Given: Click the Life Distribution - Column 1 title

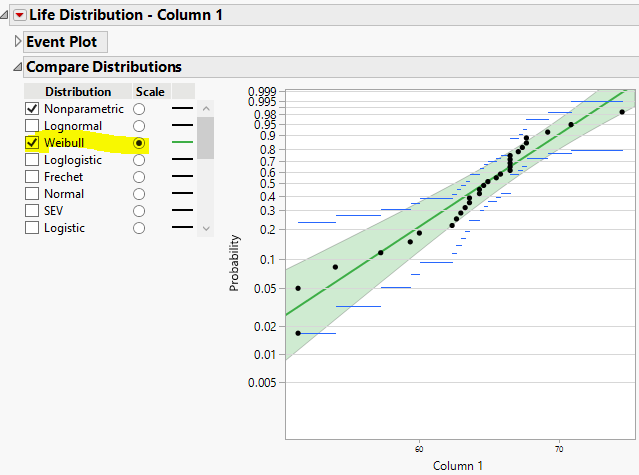Looking at the screenshot, I should click(126, 15).
